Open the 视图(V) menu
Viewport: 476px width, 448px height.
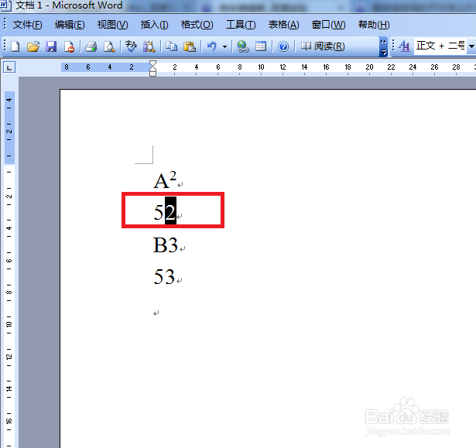click(x=113, y=25)
